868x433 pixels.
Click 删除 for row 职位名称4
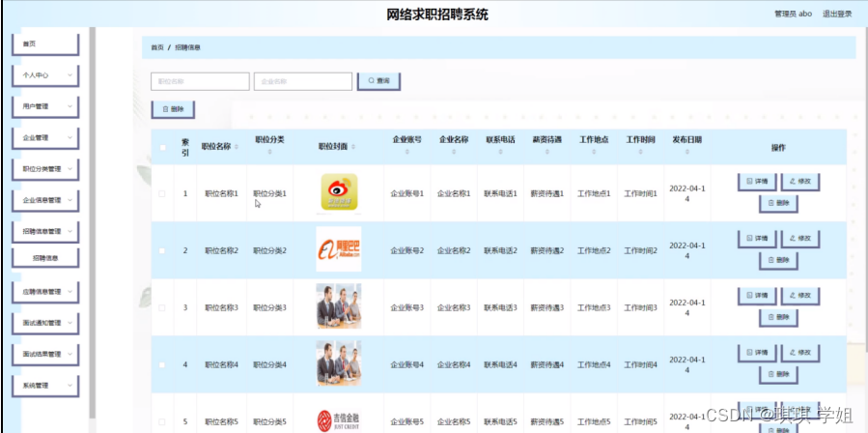778,375
